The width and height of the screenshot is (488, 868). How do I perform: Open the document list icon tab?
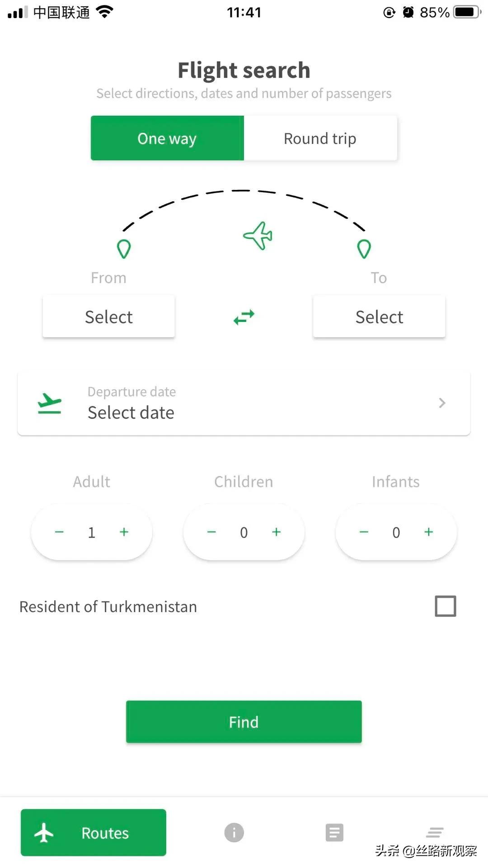click(x=334, y=832)
